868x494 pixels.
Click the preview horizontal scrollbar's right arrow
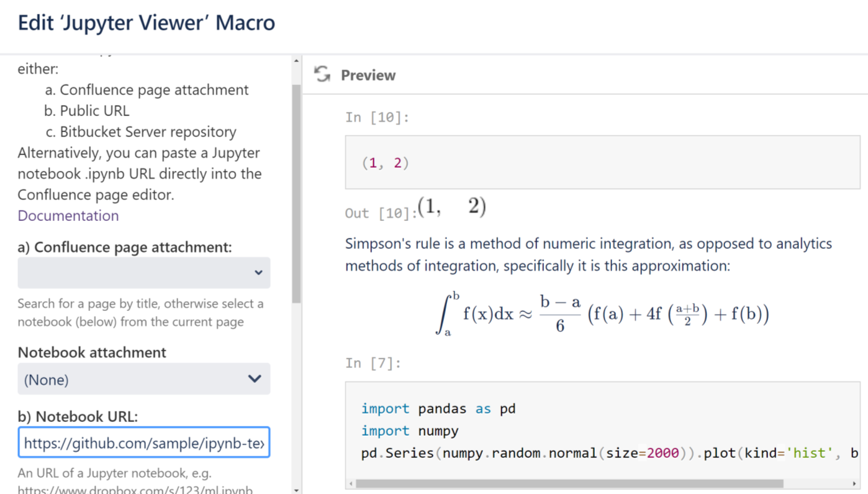click(854, 483)
